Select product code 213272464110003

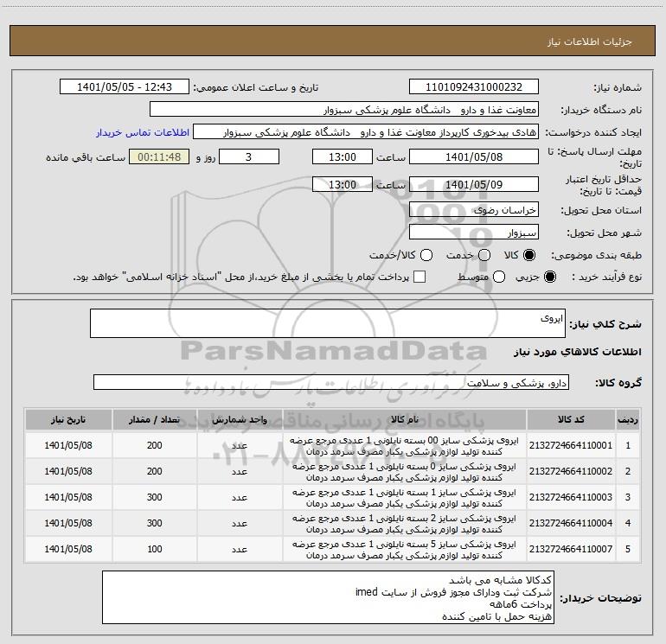[571, 497]
